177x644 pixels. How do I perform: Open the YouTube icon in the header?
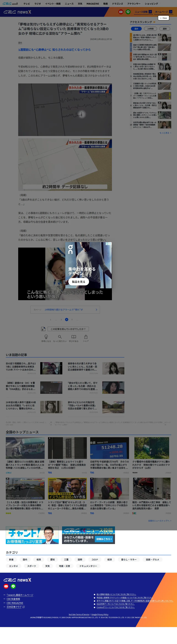(x=121, y=12)
